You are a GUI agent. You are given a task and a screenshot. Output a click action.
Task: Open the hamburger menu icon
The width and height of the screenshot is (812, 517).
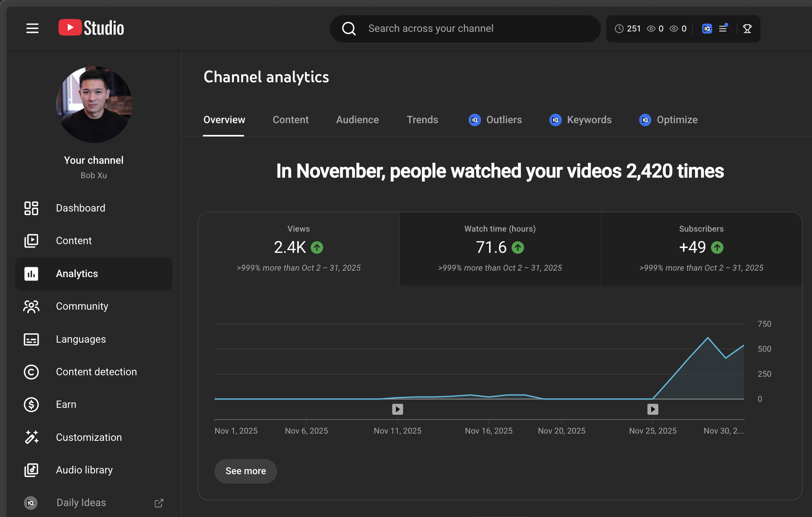pyautogui.click(x=32, y=28)
